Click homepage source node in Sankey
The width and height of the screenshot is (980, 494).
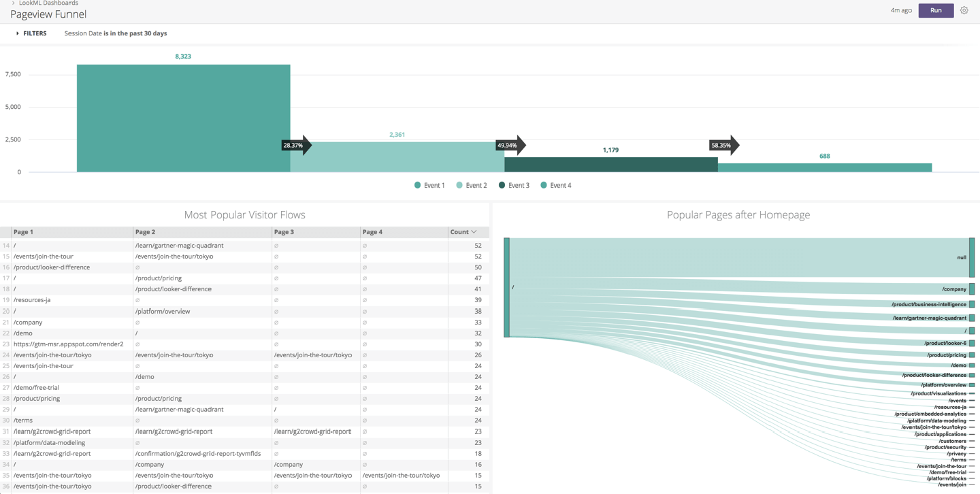[x=506, y=288]
